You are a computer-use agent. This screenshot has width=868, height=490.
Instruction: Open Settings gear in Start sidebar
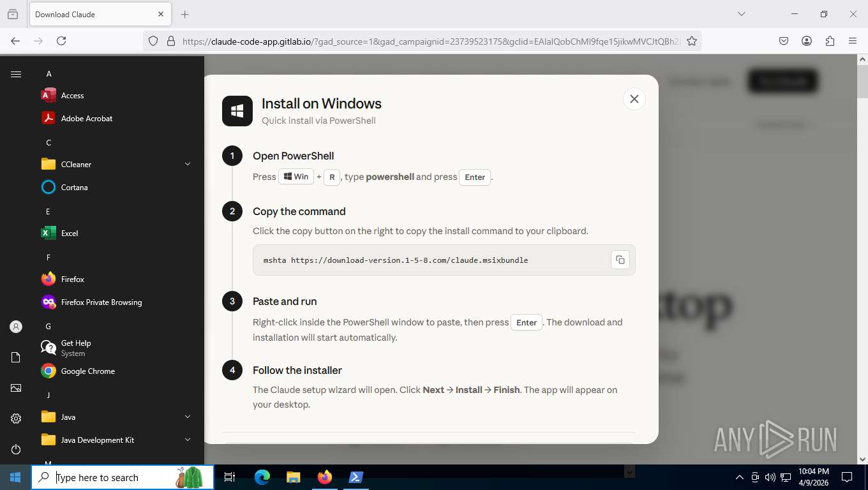pos(16,419)
